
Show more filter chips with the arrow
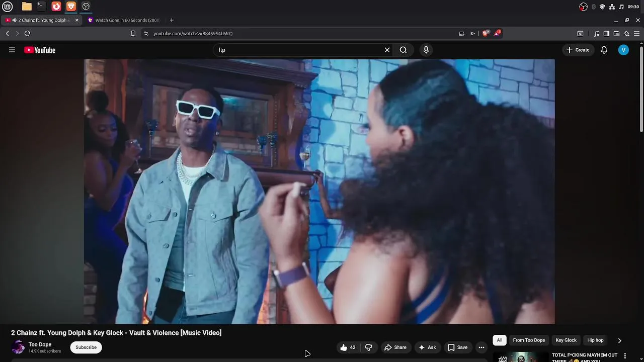(619, 340)
